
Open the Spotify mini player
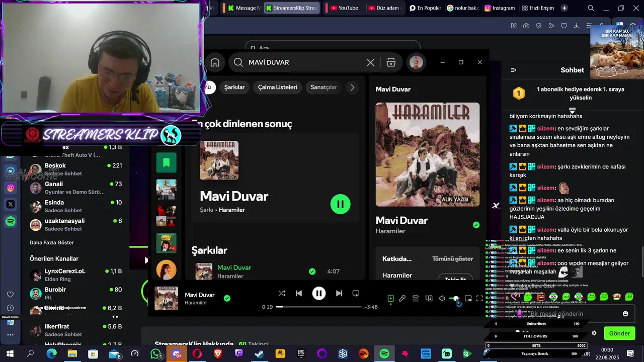pos(468,299)
